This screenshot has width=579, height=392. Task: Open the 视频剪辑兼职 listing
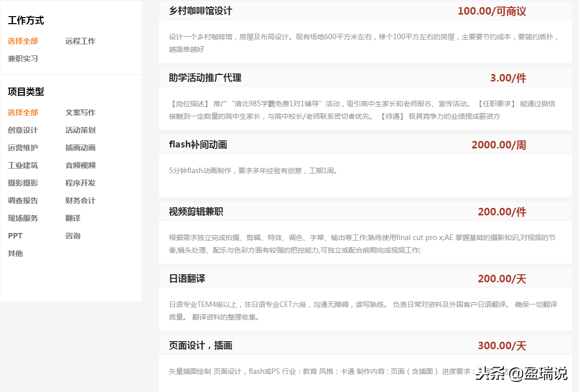coord(196,212)
